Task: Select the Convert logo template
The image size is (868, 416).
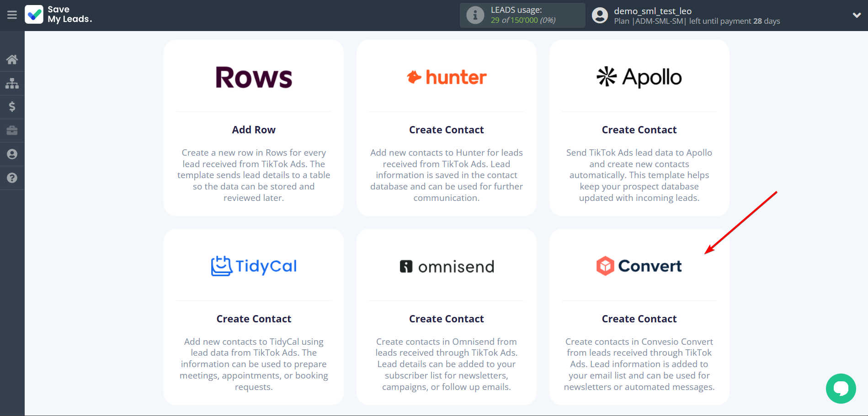Action: [639, 266]
